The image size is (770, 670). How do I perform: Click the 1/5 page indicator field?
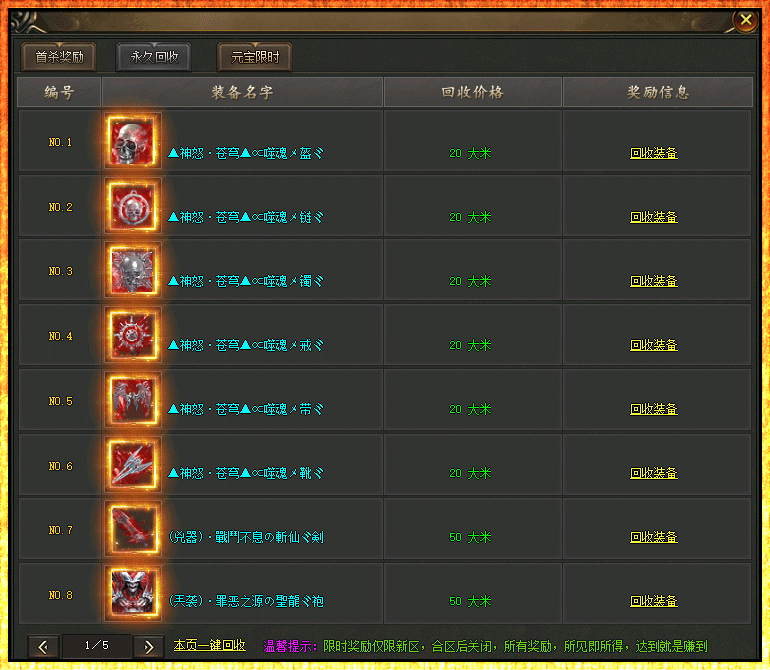[x=97, y=646]
